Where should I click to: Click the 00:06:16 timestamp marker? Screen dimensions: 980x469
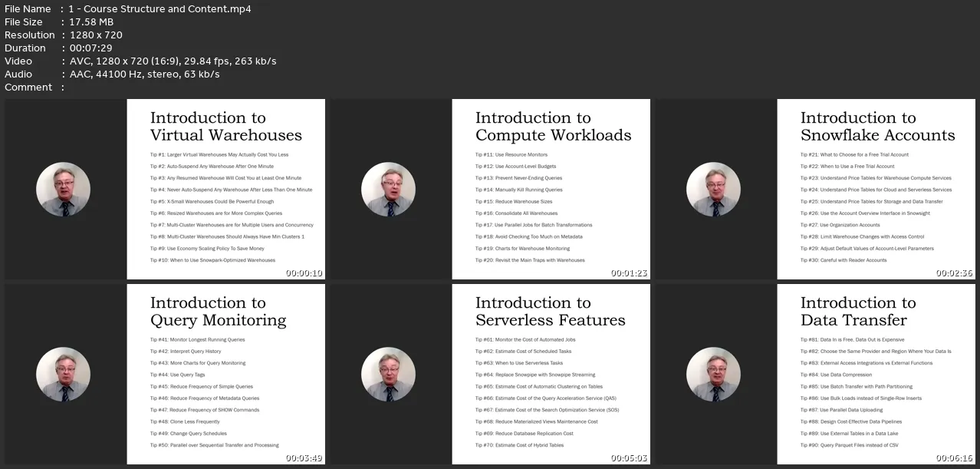tap(954, 458)
